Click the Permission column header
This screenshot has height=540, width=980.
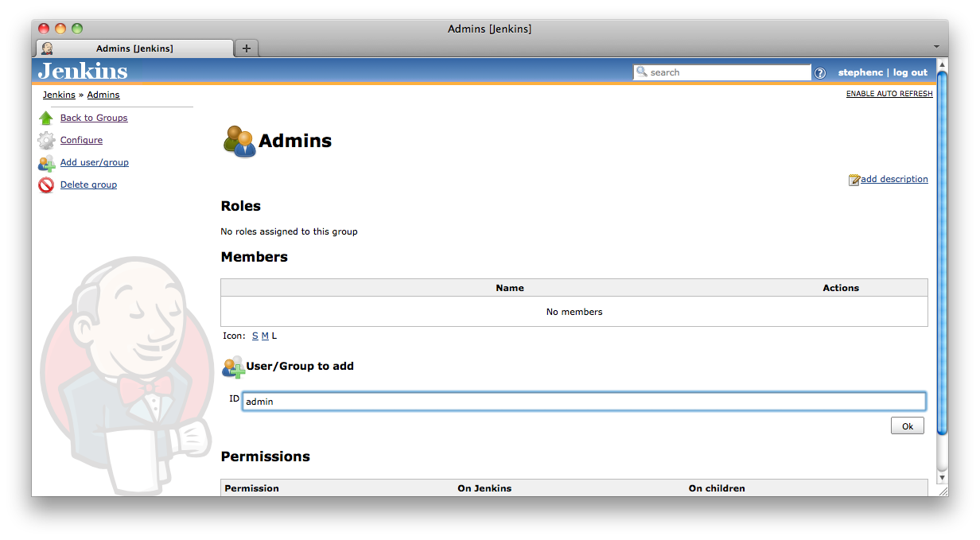252,488
